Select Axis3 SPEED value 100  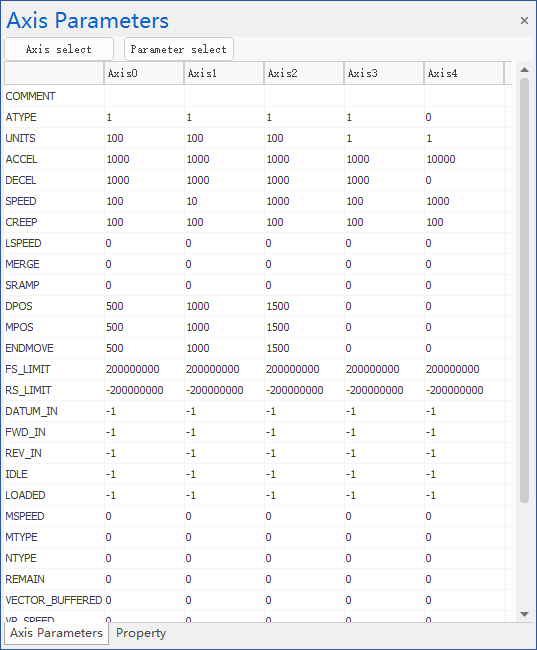coord(355,201)
